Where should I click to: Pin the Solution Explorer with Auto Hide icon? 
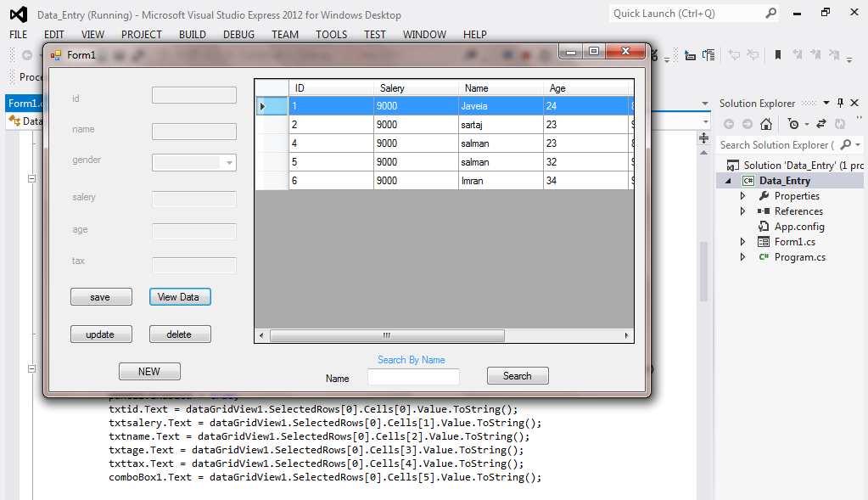(840, 103)
